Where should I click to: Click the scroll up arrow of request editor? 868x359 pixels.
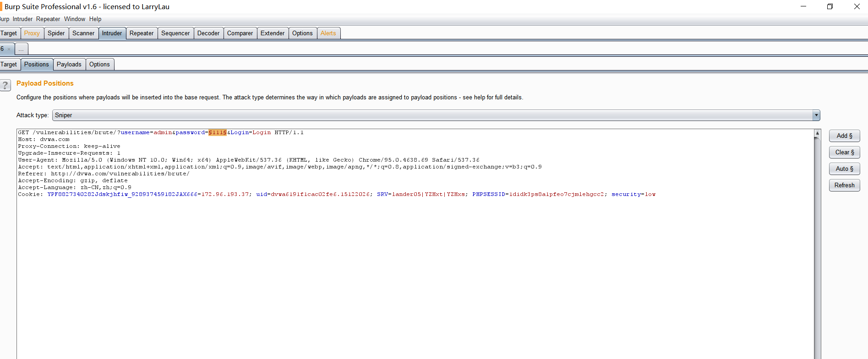817,133
